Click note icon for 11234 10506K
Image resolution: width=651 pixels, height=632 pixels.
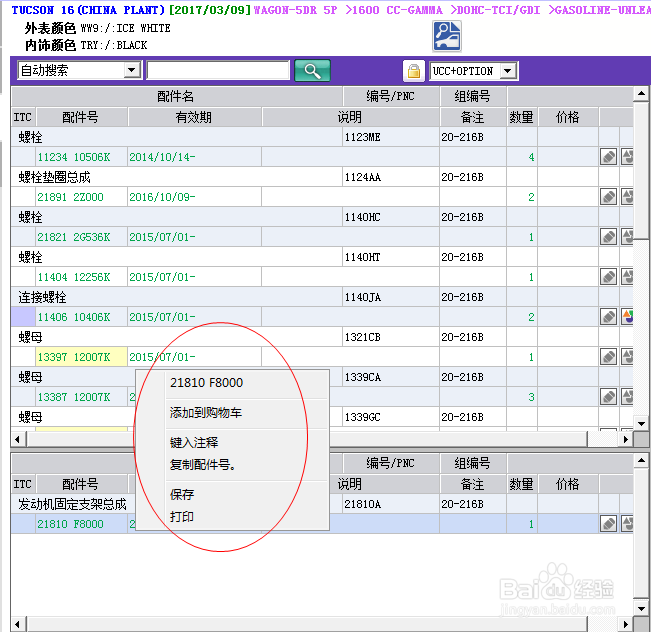click(608, 157)
